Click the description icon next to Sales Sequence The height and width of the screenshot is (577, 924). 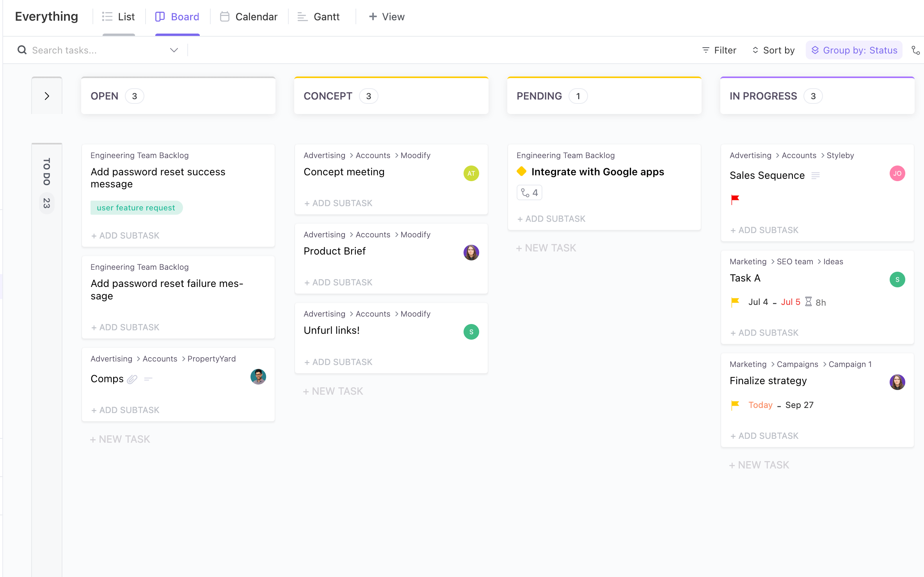[x=816, y=176]
